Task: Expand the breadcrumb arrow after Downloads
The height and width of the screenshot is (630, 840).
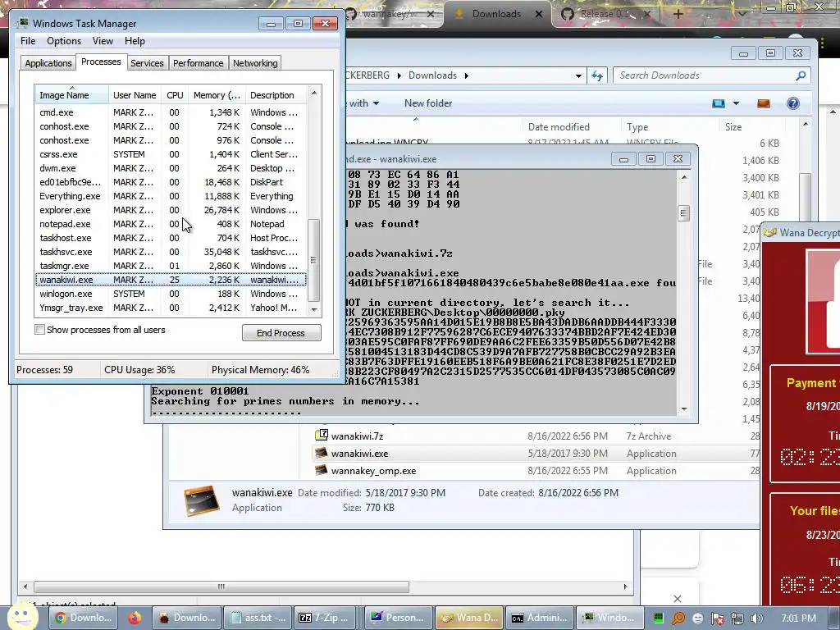Action: point(467,76)
